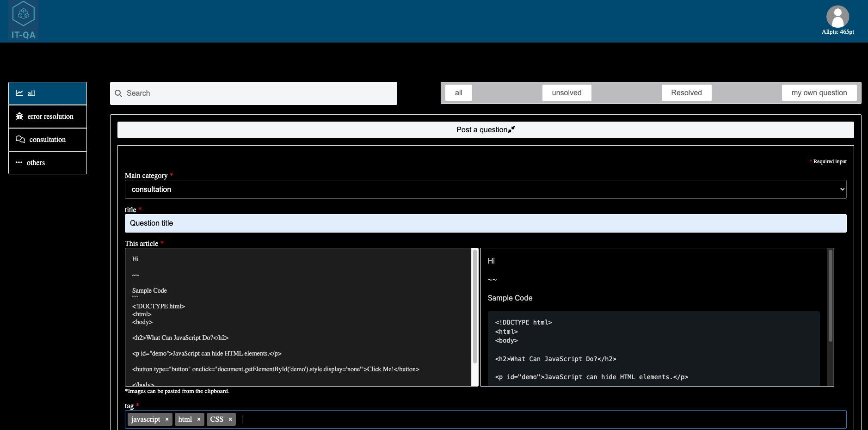Click the ellipsis icon beside others
Viewport: 868px width, 430px height.
pos(19,163)
